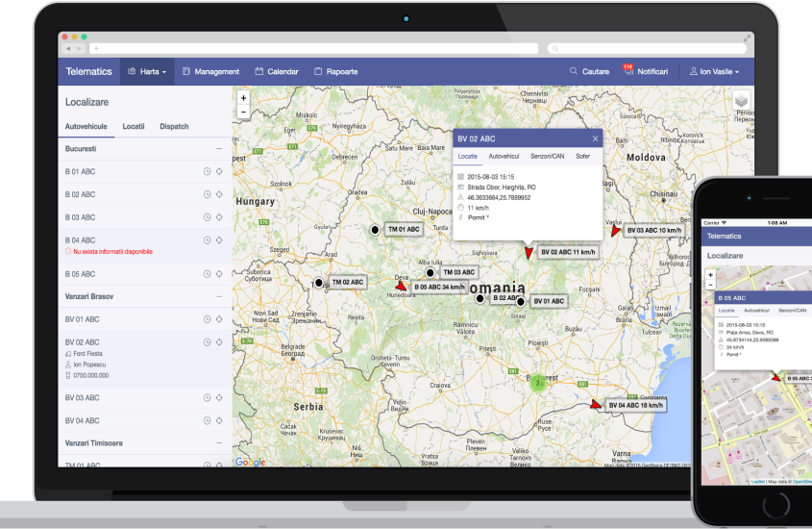Select Autovehicul tab in phone popup

(x=756, y=311)
